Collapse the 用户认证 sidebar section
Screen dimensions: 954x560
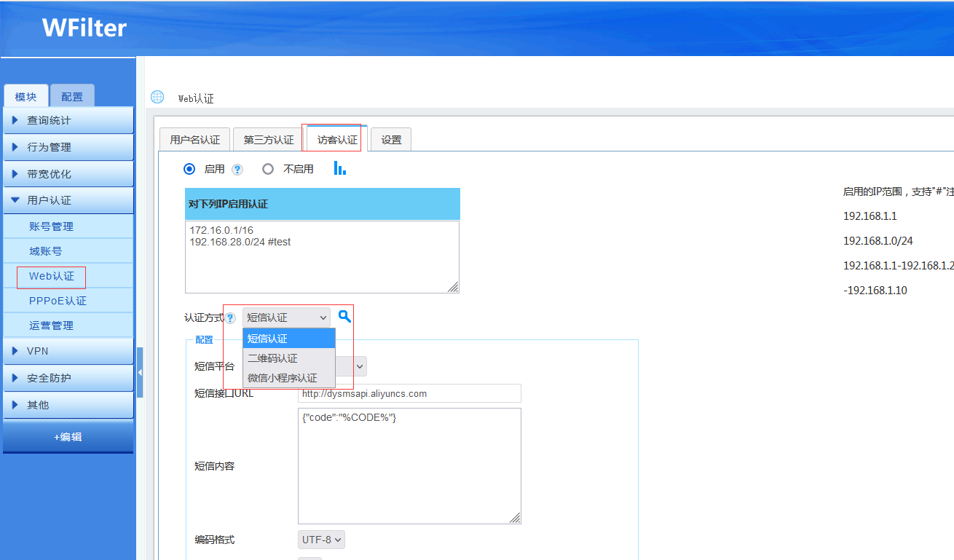68,200
